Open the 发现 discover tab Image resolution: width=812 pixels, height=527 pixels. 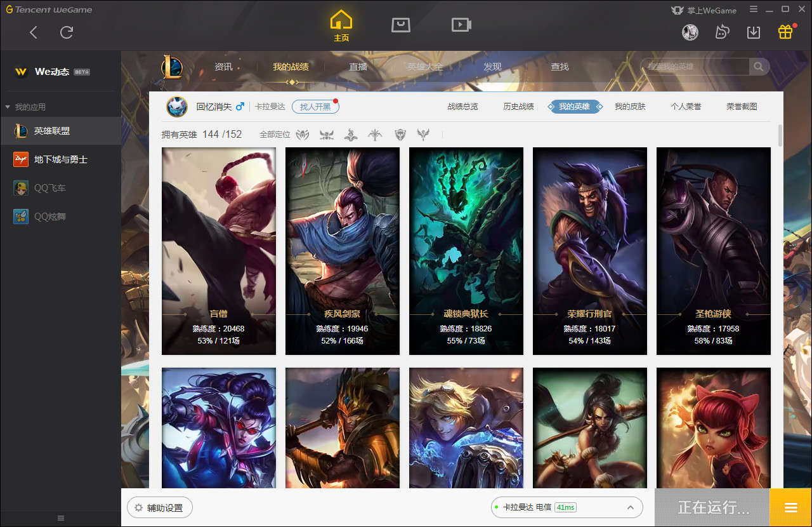tap(492, 67)
